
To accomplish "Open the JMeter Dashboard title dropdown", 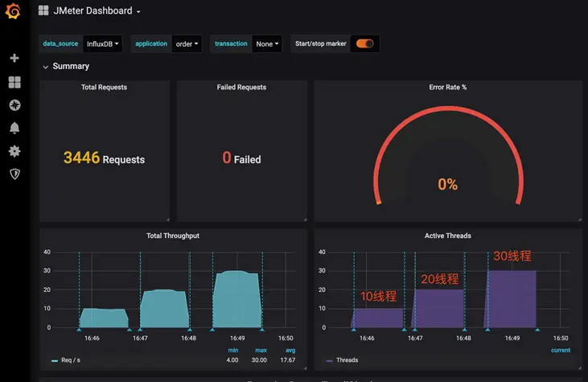I will [x=97, y=11].
